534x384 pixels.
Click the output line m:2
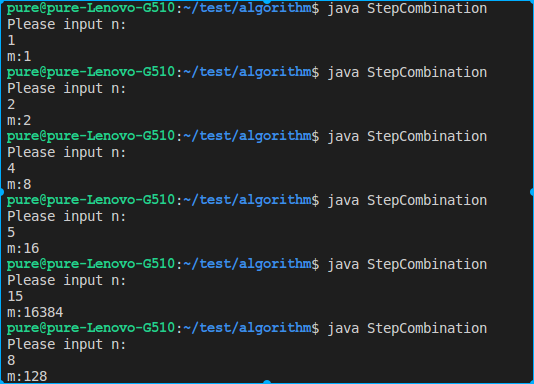click(x=19, y=121)
